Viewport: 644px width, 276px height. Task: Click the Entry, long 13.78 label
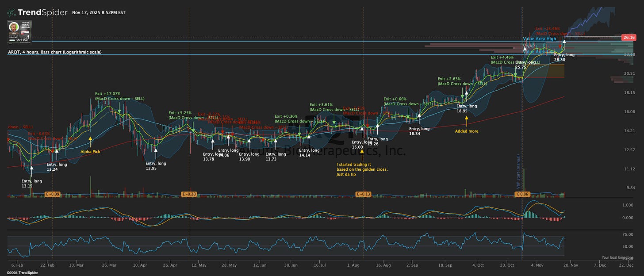click(x=214, y=157)
